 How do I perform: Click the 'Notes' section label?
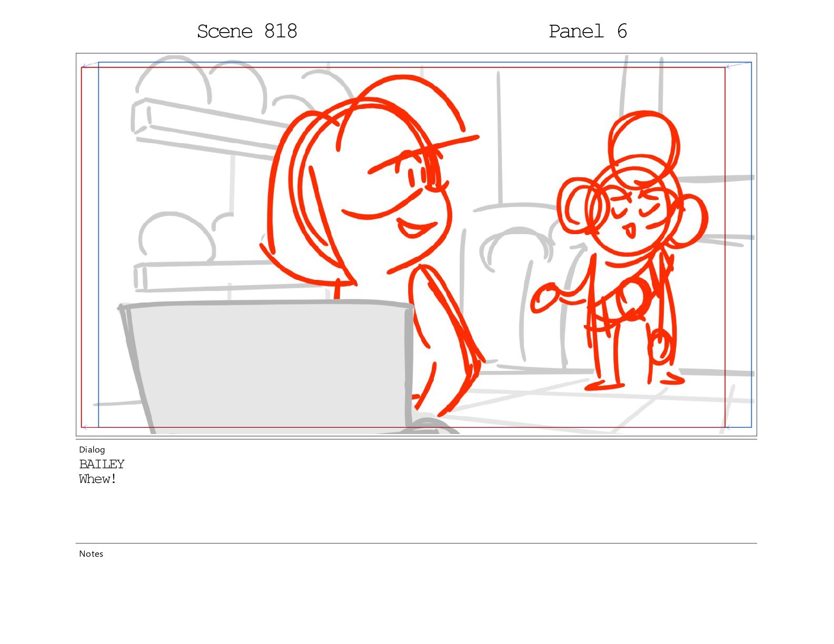coord(91,554)
